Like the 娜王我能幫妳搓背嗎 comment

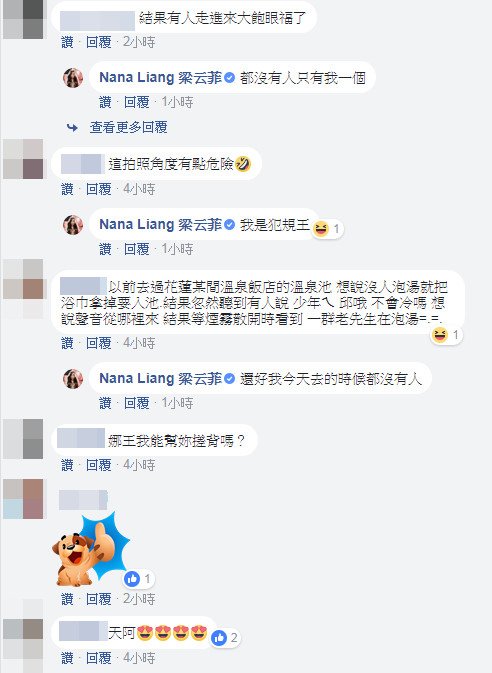coord(67,465)
